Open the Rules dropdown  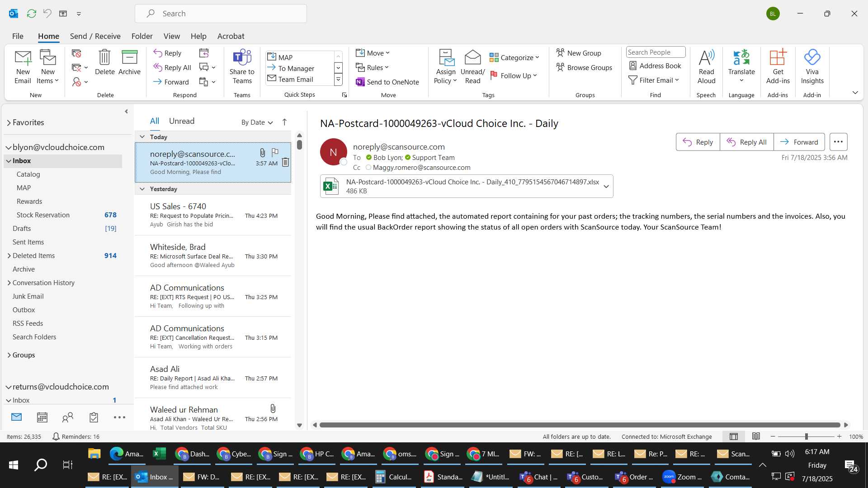[x=372, y=67]
